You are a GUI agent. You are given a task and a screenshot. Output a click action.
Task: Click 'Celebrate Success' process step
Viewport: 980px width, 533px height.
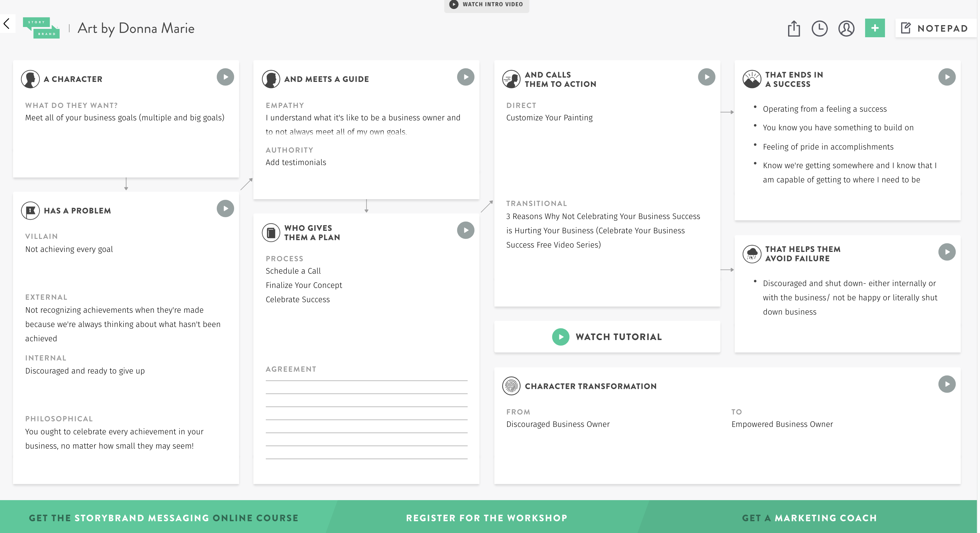(297, 300)
